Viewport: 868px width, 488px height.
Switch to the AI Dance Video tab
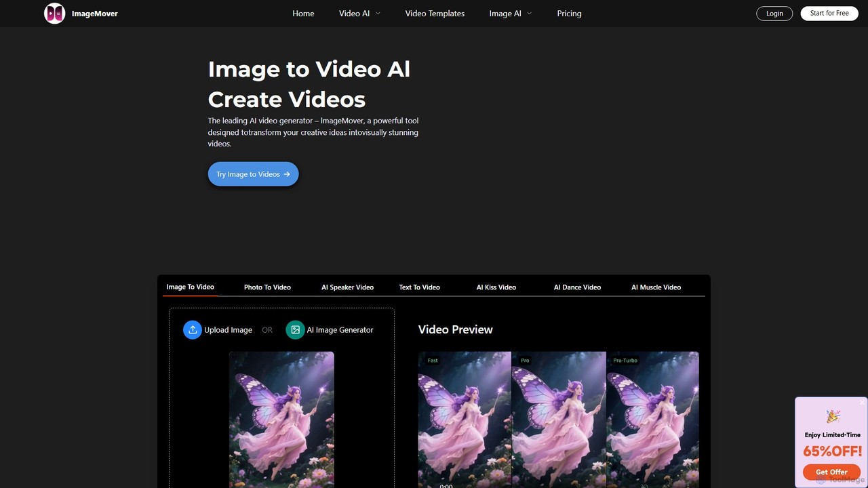tap(577, 287)
